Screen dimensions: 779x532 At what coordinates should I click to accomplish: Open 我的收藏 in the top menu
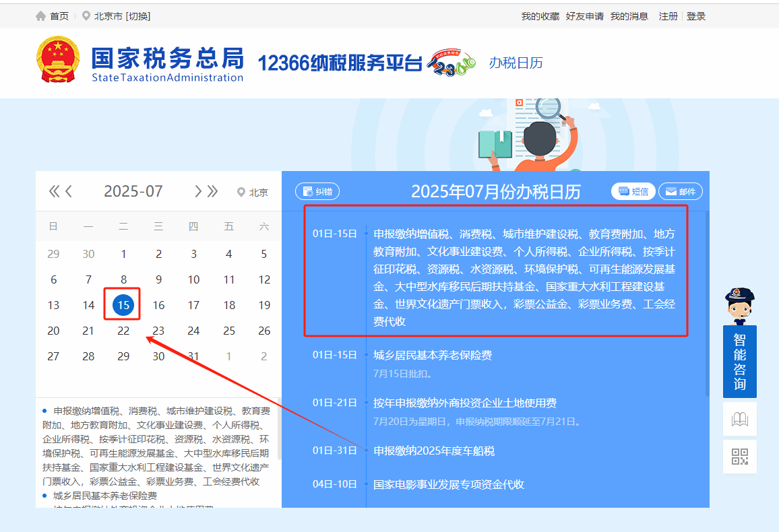click(x=540, y=16)
